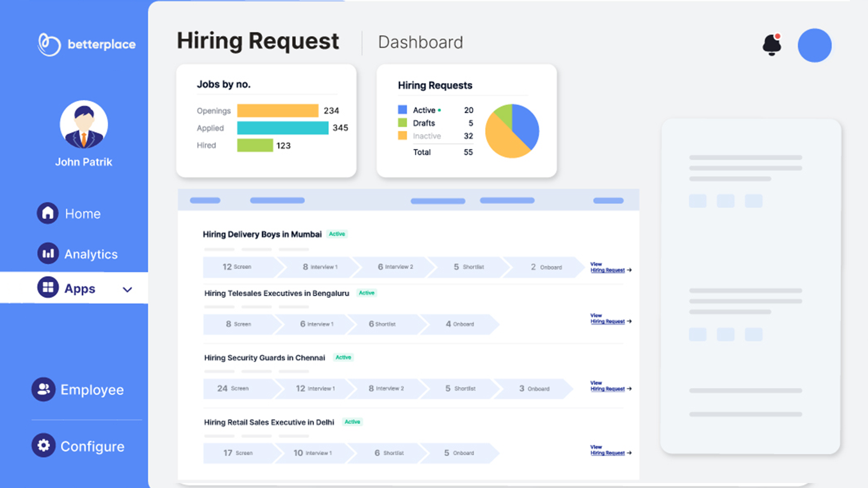Open the Analytics chart icon

(48, 253)
